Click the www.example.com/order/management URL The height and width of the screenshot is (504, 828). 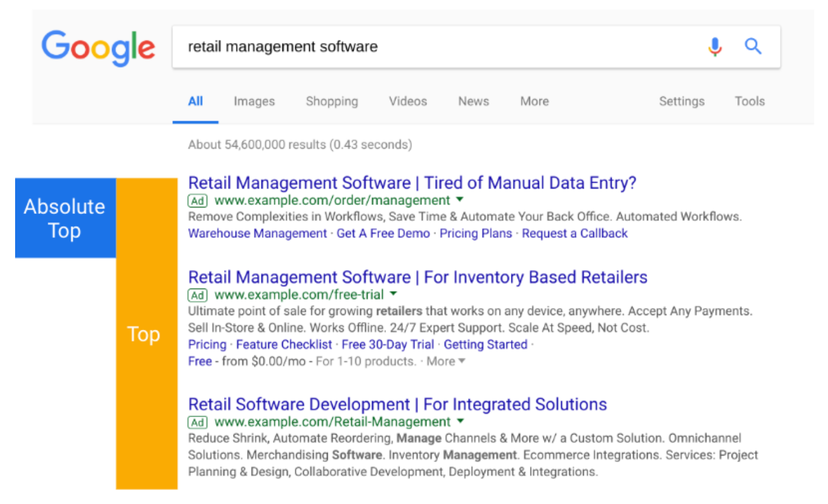coord(332,200)
